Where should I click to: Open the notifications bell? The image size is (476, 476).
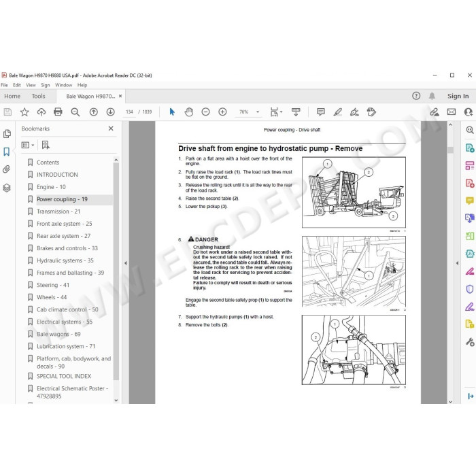click(432, 96)
